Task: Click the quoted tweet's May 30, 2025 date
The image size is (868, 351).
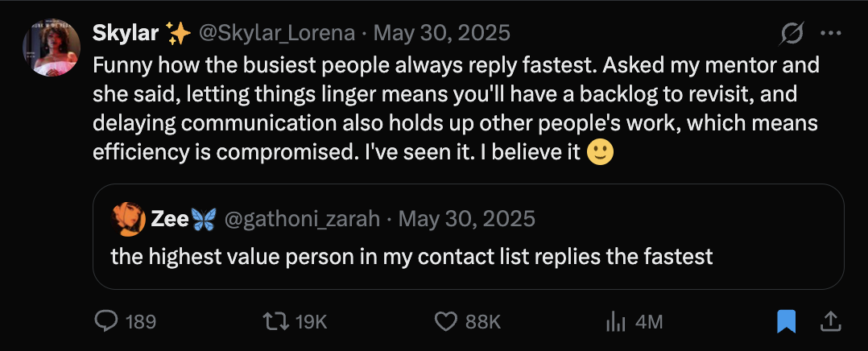Action: (467, 219)
